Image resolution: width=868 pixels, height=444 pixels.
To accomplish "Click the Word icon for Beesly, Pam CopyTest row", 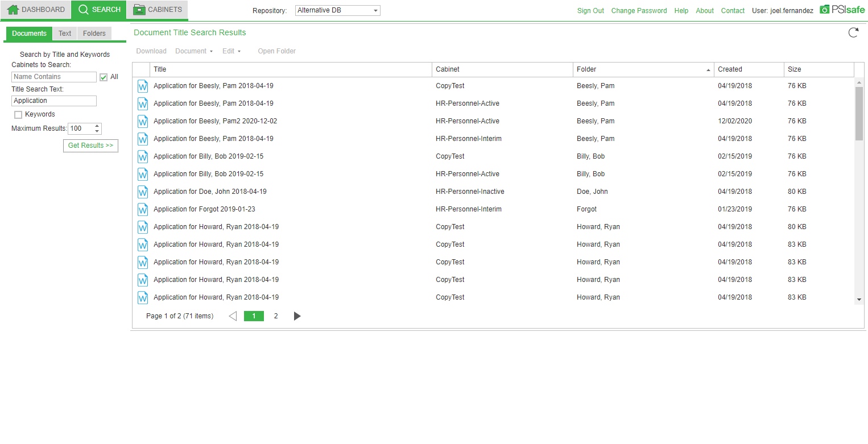I will pyautogui.click(x=143, y=86).
